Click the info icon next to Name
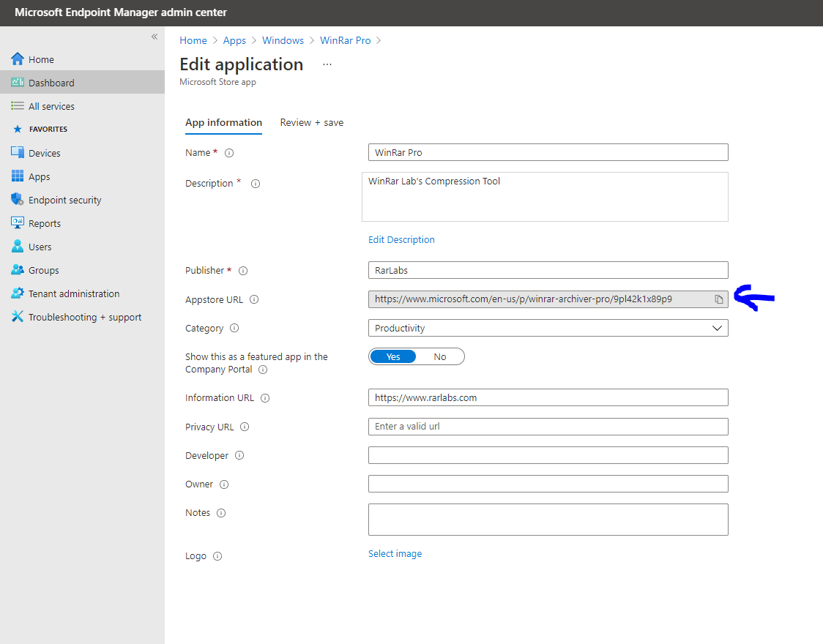 [229, 153]
